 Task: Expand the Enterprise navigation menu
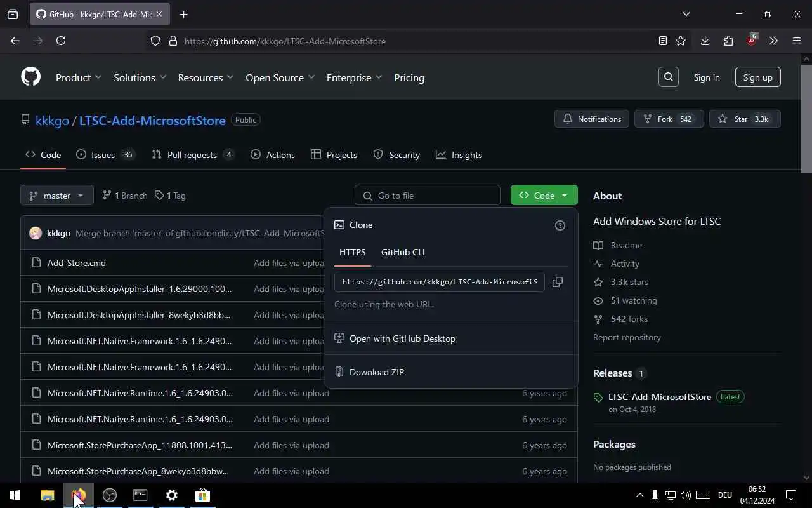tap(354, 77)
